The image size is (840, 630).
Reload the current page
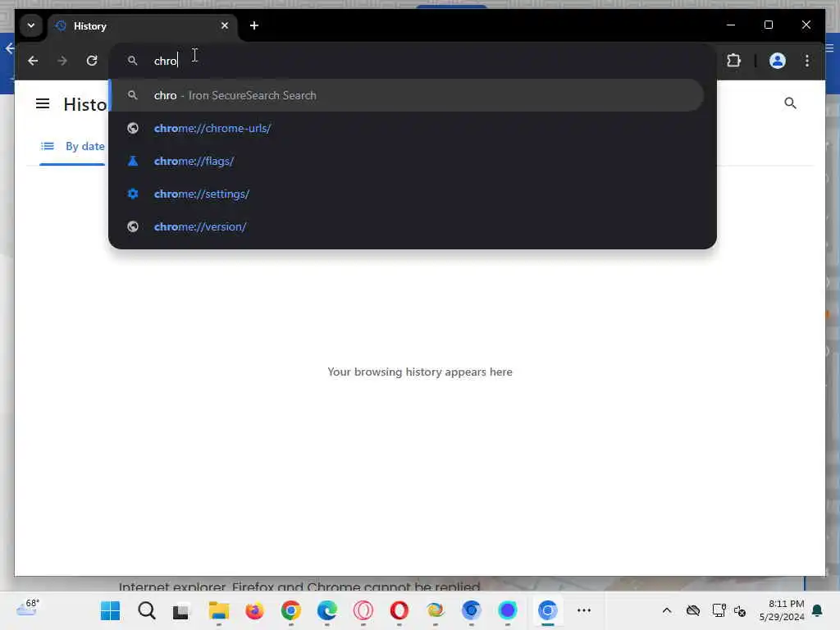pyautogui.click(x=92, y=61)
